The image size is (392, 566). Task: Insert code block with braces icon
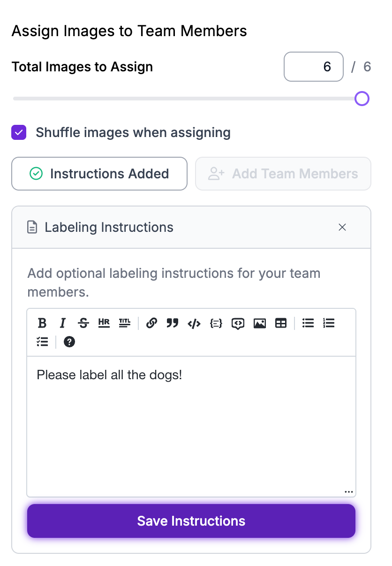point(216,323)
